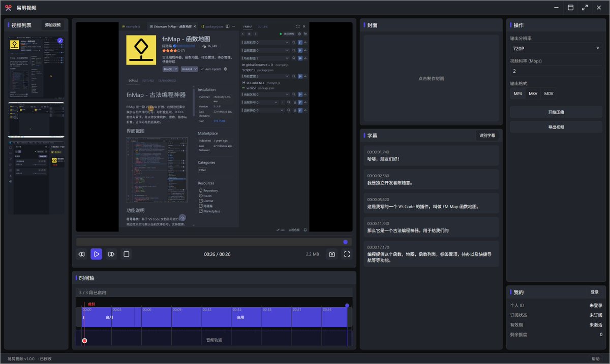Select the first thumbnail showing fnMap extension page

tap(36, 67)
